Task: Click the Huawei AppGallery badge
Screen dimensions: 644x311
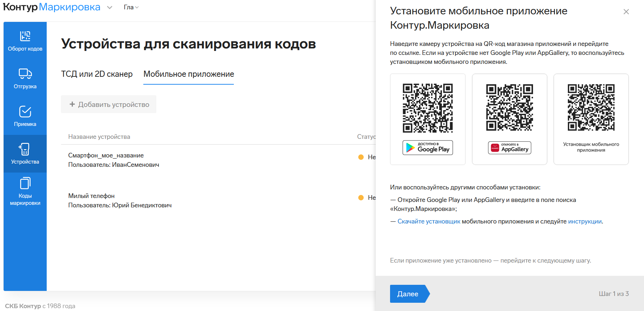Action: click(509, 148)
